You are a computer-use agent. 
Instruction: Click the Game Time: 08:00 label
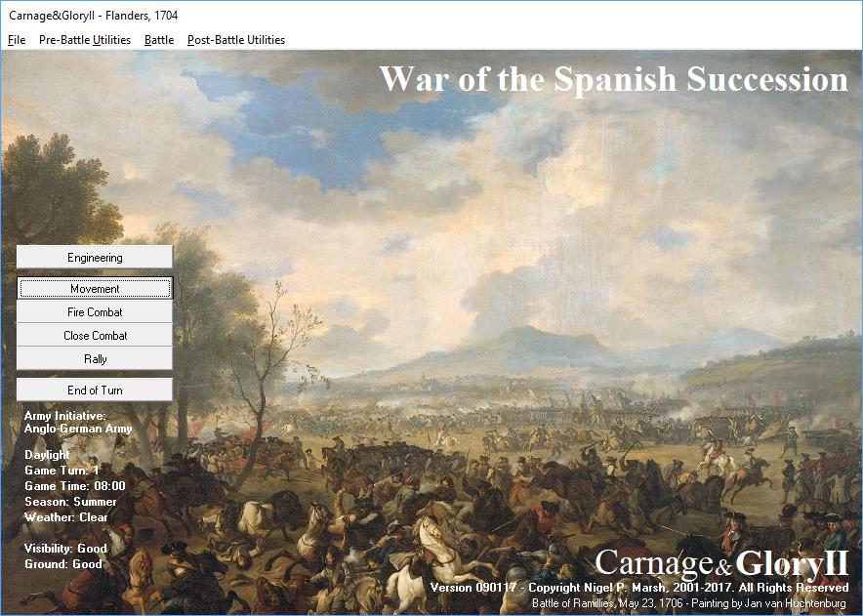click(74, 486)
